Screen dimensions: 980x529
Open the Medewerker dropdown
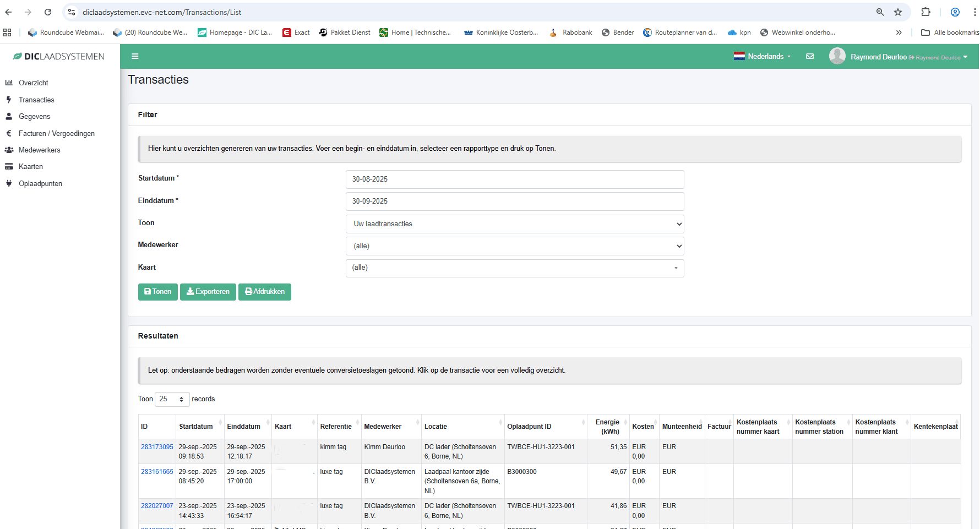(515, 246)
